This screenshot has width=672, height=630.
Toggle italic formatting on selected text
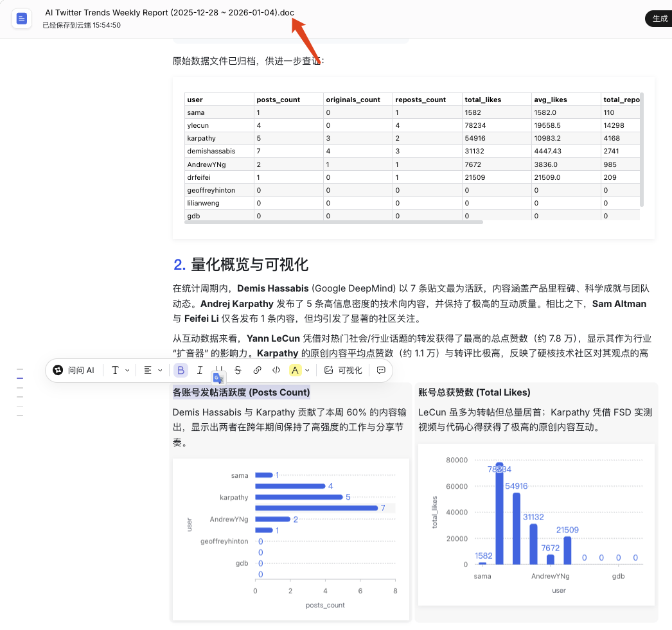(200, 370)
